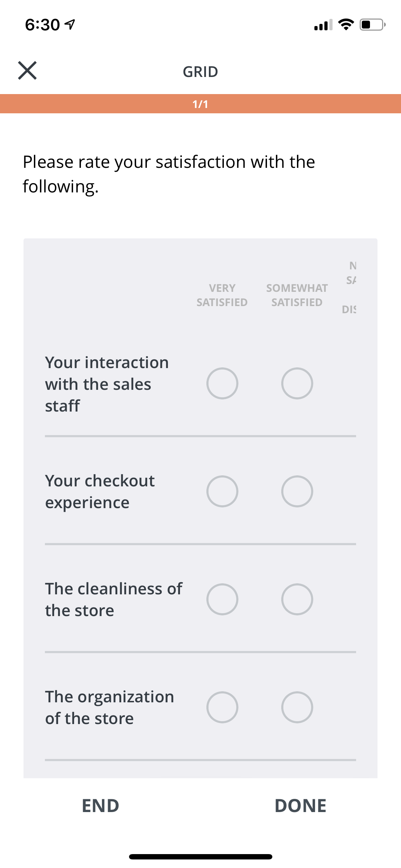This screenshot has width=401, height=868.
Task: Tap the location arrow status icon
Action: [70, 25]
